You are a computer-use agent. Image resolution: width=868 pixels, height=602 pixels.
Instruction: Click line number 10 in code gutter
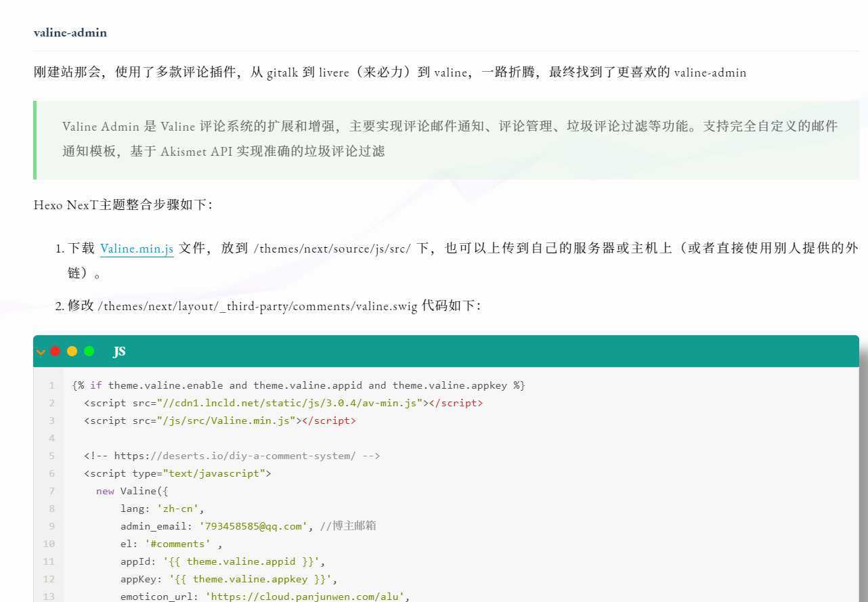click(x=49, y=544)
